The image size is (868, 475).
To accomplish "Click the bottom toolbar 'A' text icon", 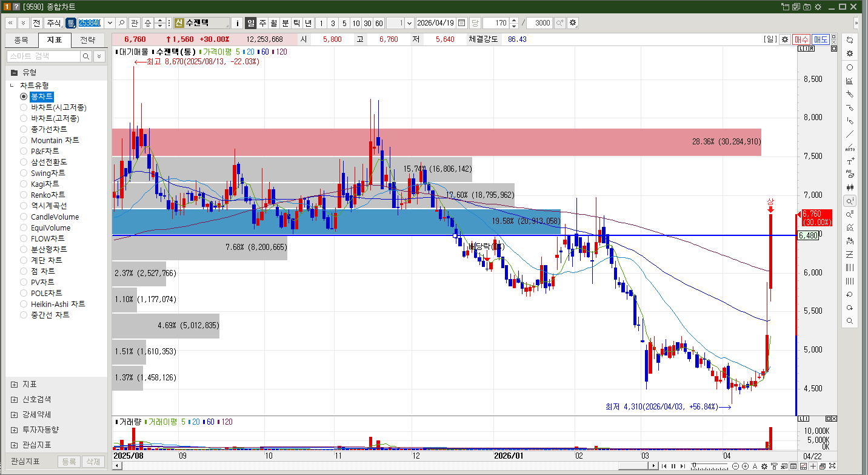I will pyautogui.click(x=755, y=467).
